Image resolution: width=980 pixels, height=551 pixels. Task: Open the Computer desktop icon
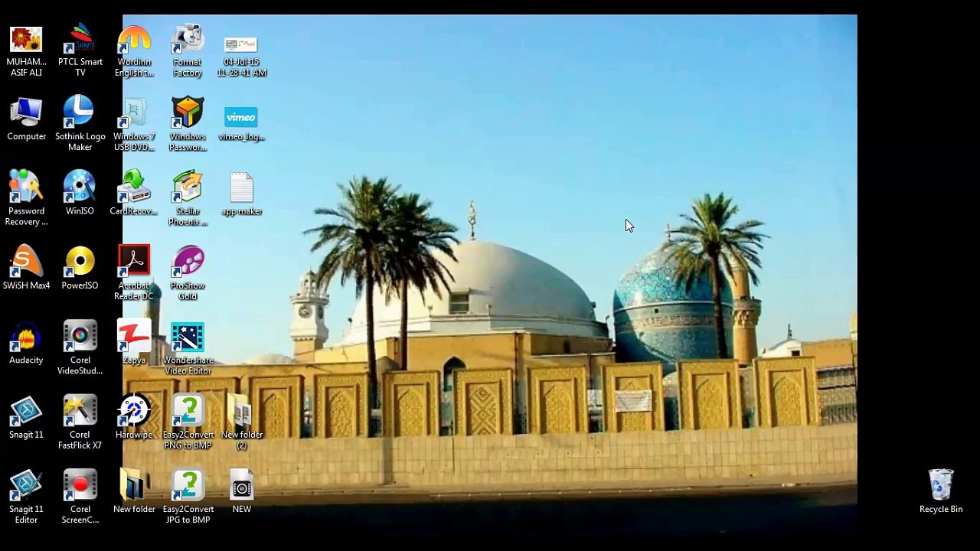26,119
